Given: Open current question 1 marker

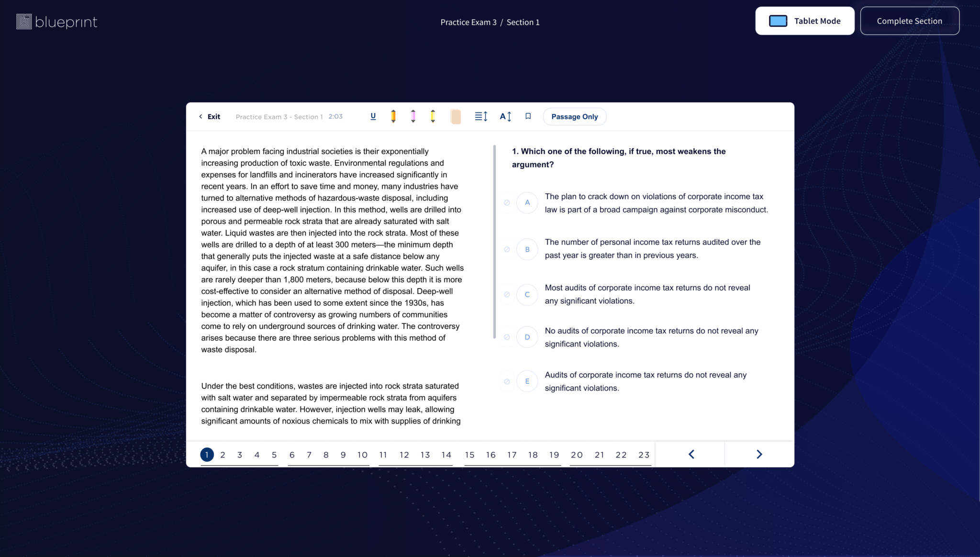Looking at the screenshot, I should pyautogui.click(x=207, y=455).
